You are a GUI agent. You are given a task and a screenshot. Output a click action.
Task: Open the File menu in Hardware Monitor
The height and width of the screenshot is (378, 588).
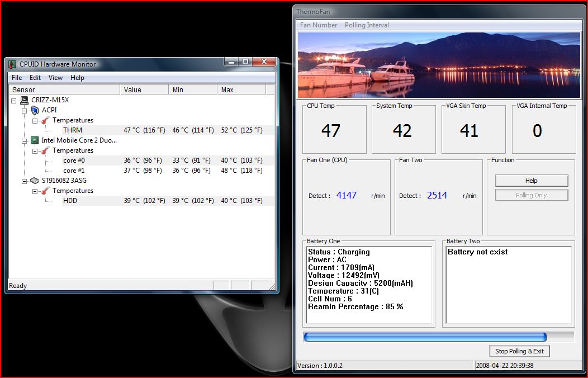point(17,78)
